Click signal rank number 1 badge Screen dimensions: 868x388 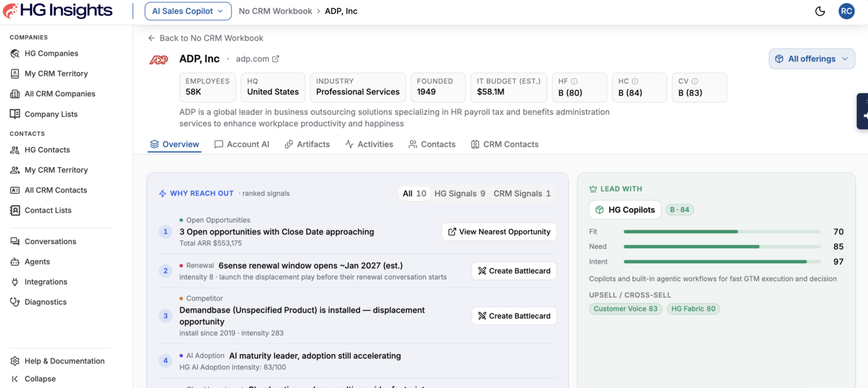[166, 232]
